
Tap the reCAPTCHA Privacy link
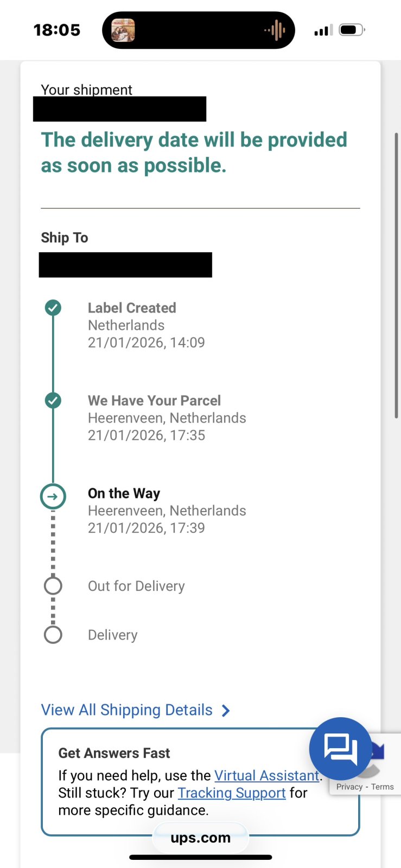click(349, 787)
